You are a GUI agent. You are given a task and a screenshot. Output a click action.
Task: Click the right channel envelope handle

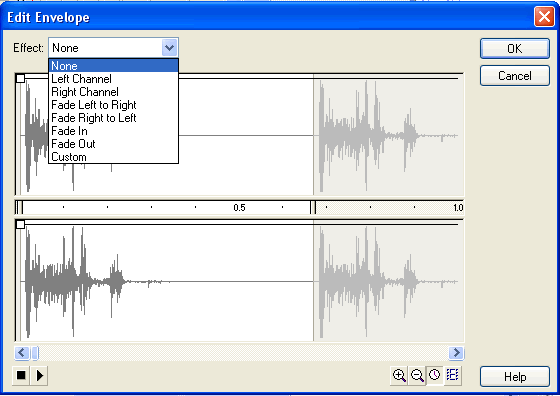point(20,224)
